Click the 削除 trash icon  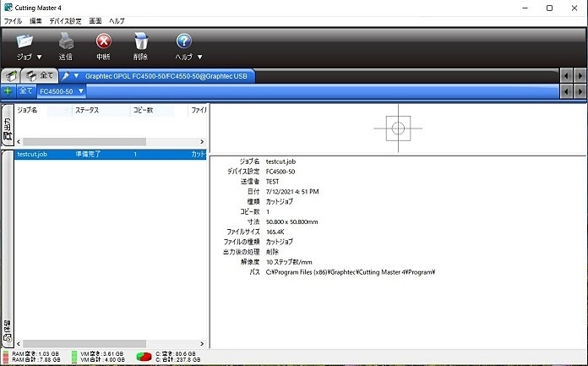141,41
